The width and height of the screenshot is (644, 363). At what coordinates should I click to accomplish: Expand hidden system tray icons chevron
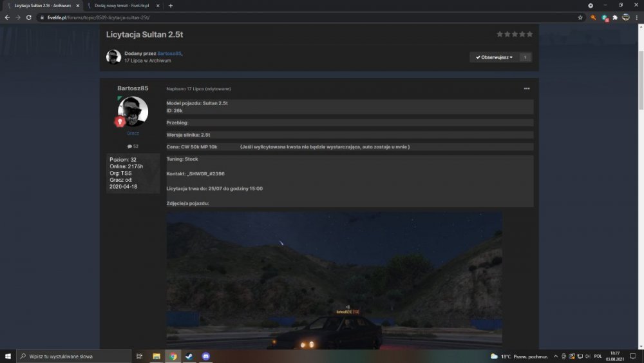click(556, 356)
